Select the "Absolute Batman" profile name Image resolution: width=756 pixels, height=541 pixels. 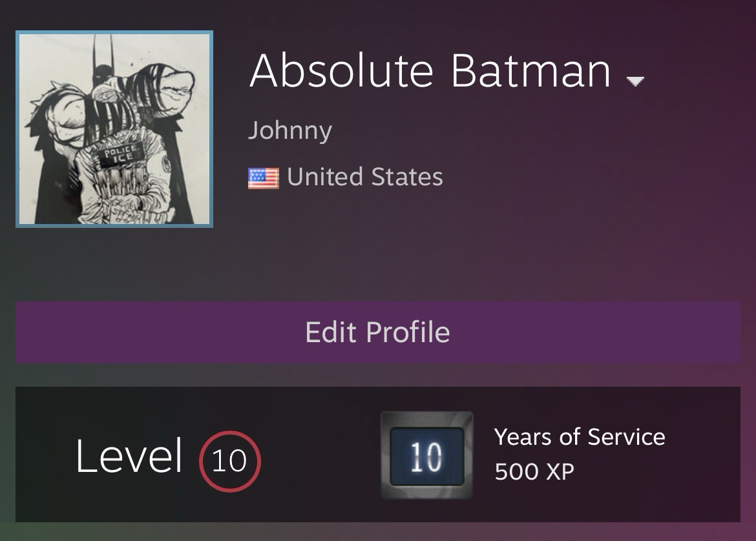[430, 70]
